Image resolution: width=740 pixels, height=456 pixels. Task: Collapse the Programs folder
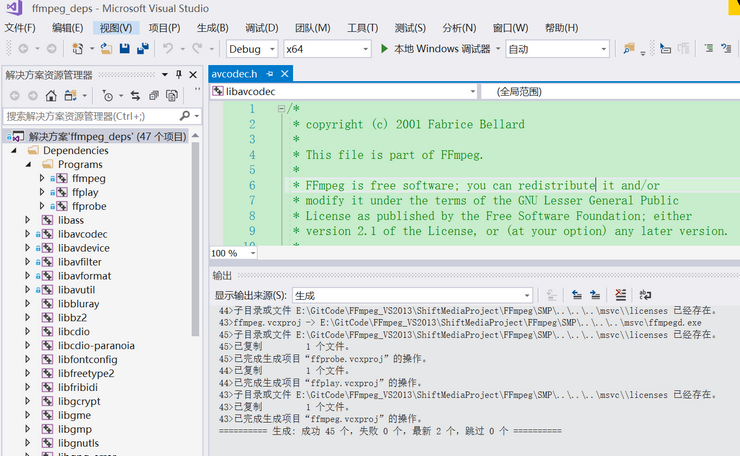pyautogui.click(x=28, y=164)
